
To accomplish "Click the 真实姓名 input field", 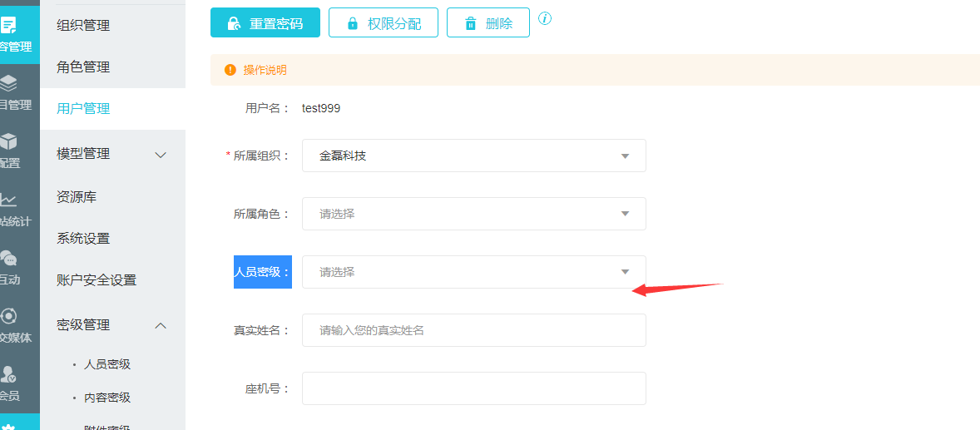I will (x=474, y=330).
